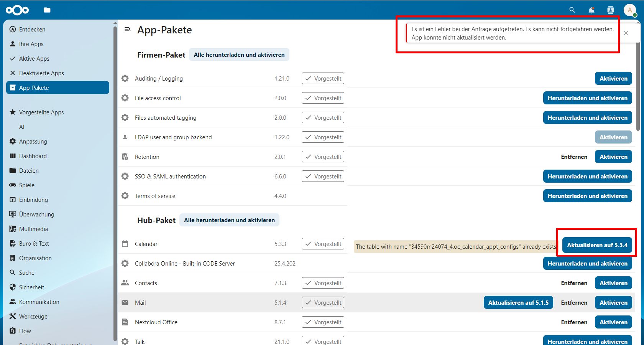
Task: Click the Files automated tagging gear icon
Action: (125, 117)
